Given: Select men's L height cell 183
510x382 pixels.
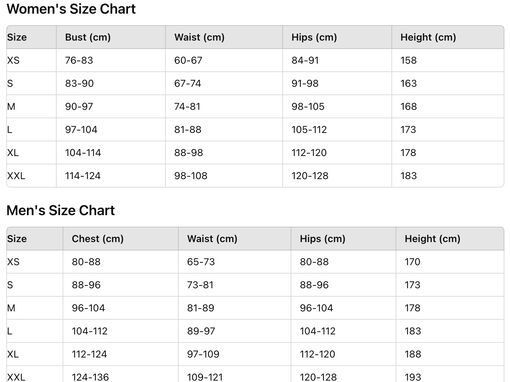Looking at the screenshot, I should [413, 331].
